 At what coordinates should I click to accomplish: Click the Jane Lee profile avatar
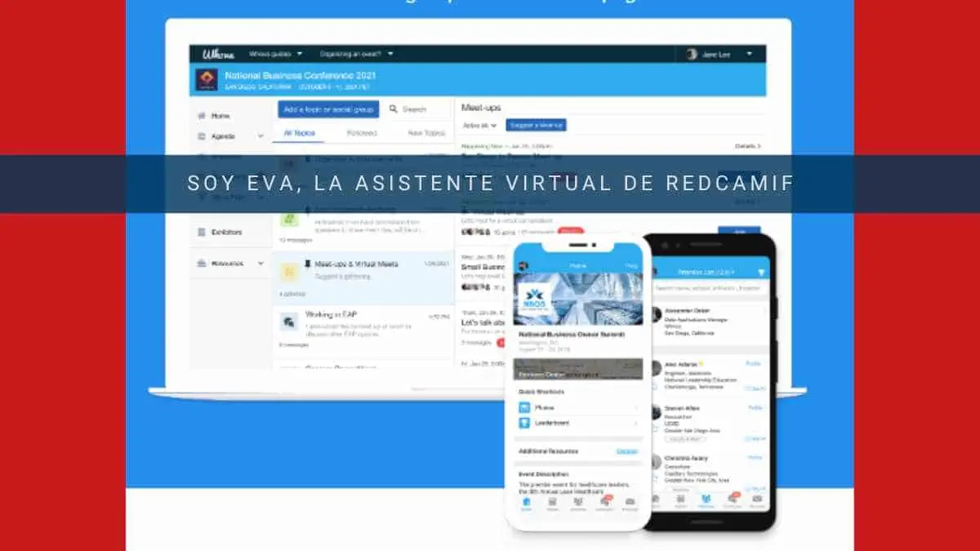point(692,55)
